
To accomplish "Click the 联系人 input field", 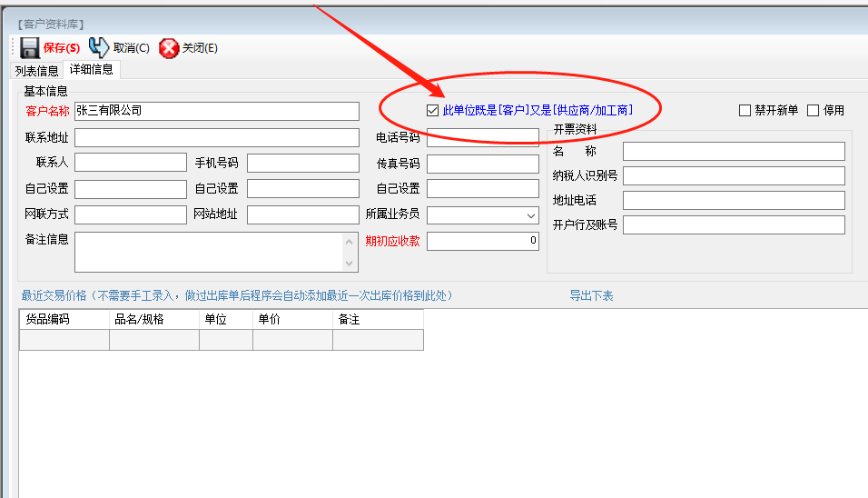I will 131,163.
